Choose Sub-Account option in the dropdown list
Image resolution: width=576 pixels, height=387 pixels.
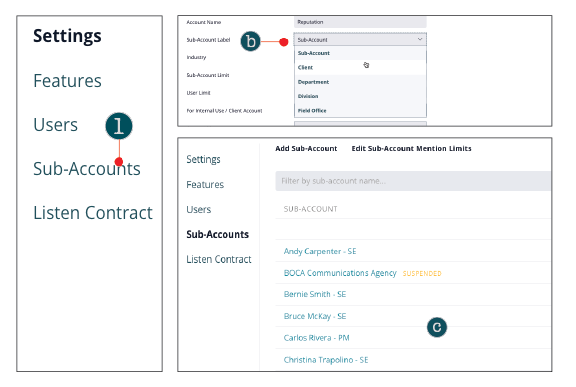tap(360, 53)
